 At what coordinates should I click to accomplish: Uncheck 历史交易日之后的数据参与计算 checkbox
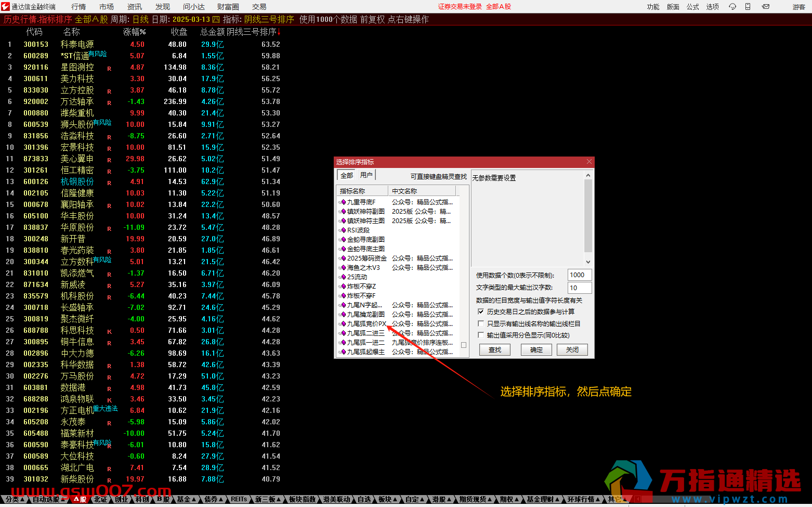[x=481, y=312]
